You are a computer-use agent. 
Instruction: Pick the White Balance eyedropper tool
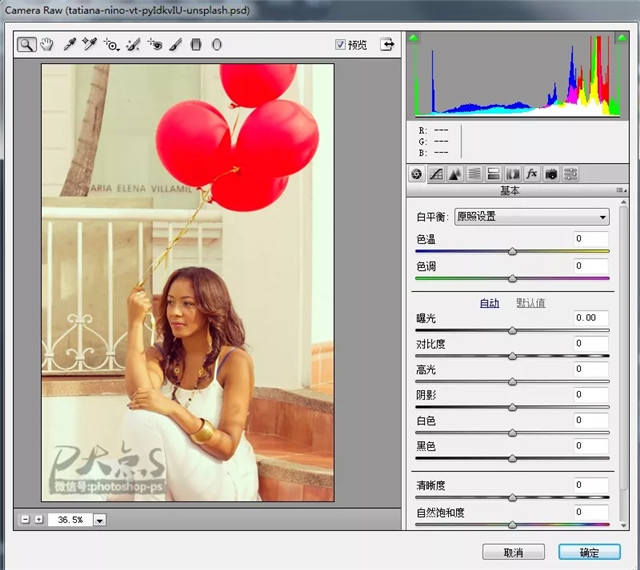pyautogui.click(x=70, y=45)
